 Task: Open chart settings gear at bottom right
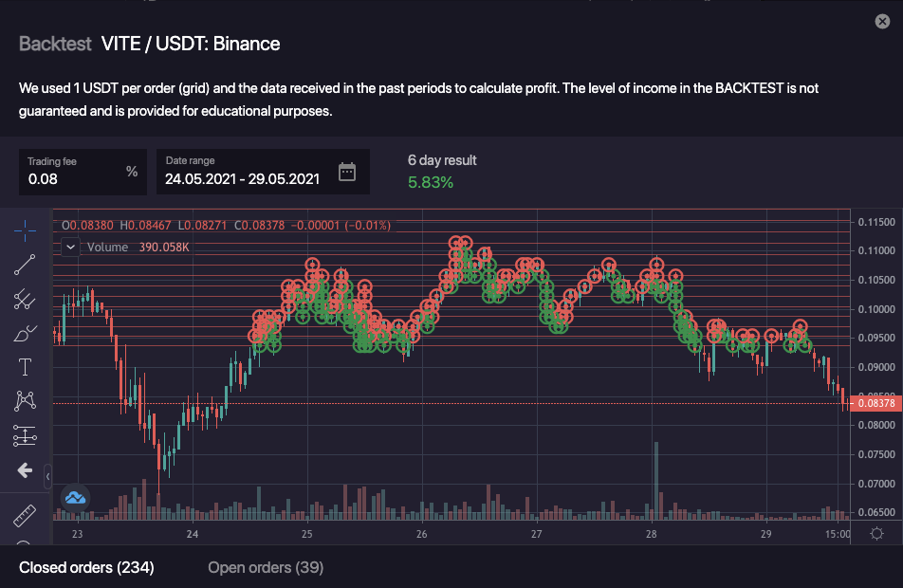pyautogui.click(x=876, y=533)
